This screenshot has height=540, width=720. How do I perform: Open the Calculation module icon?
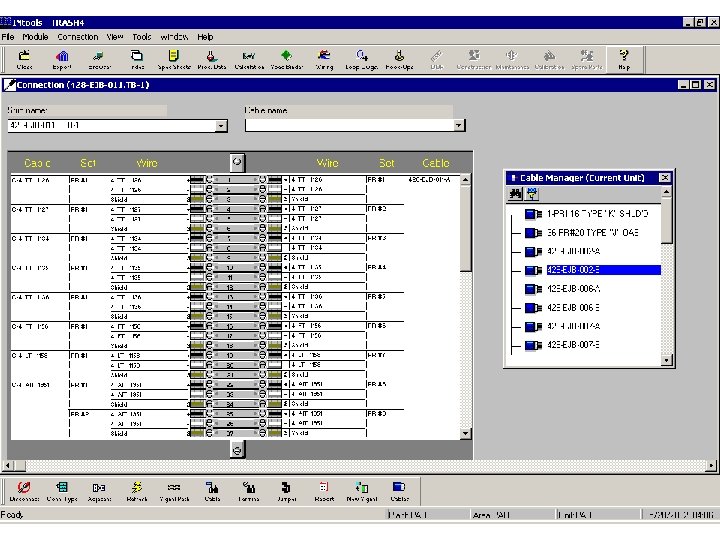point(249,60)
